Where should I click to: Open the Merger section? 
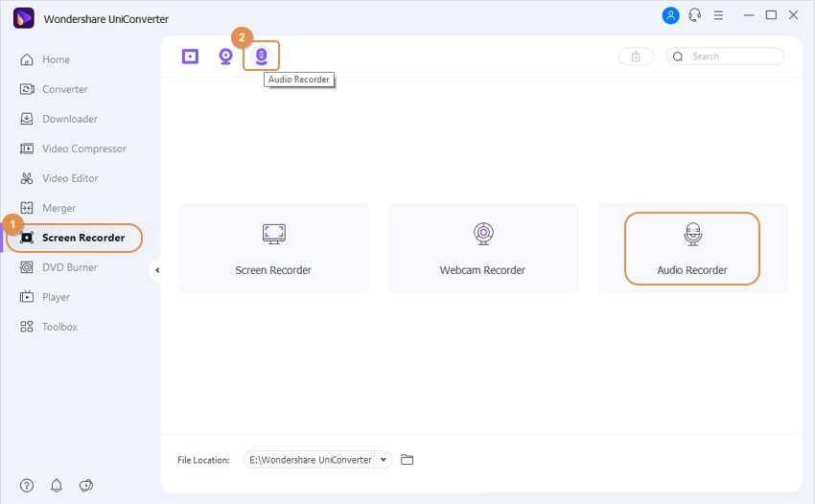tap(47, 208)
